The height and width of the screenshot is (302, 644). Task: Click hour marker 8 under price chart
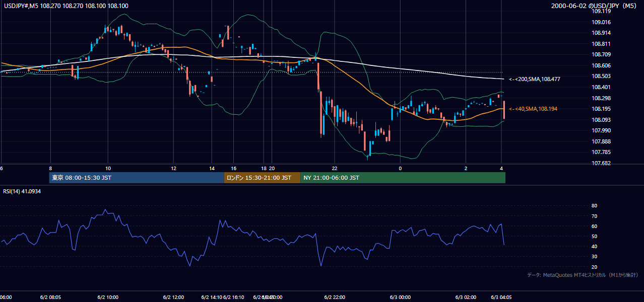(50, 168)
